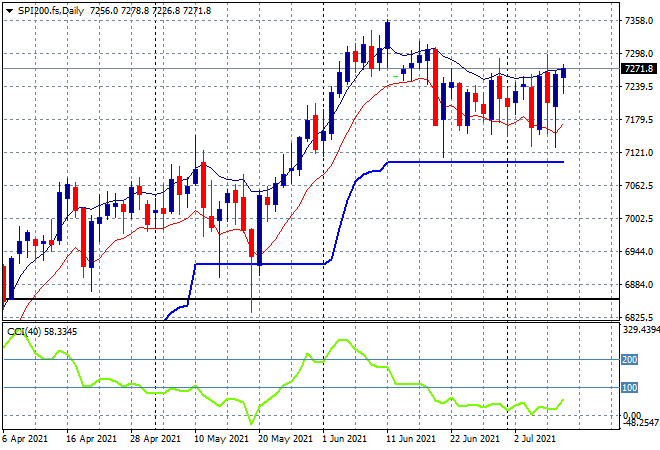This screenshot has height=450, width=660.
Task: Click the SPI200.fs,Daily chart title text
Action: 51,11
